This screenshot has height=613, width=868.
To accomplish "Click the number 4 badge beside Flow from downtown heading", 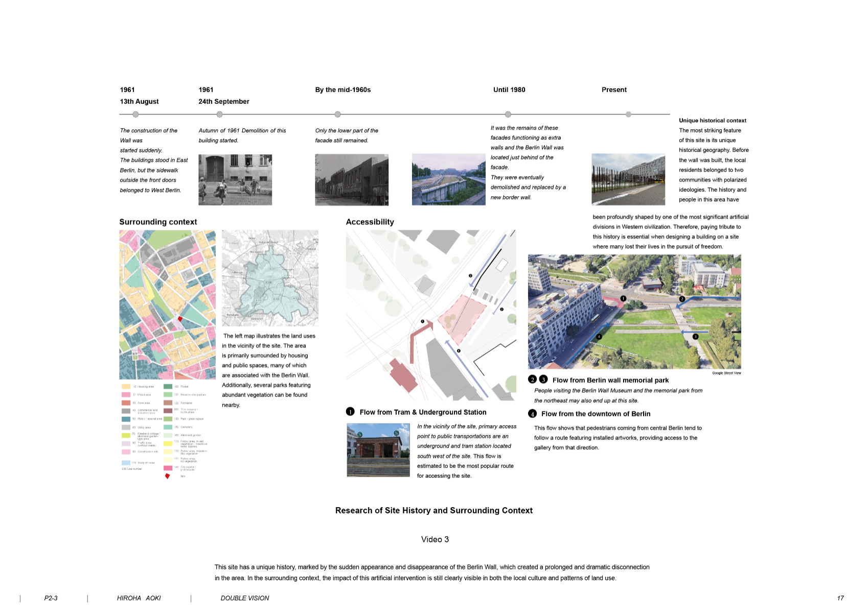I will point(532,414).
